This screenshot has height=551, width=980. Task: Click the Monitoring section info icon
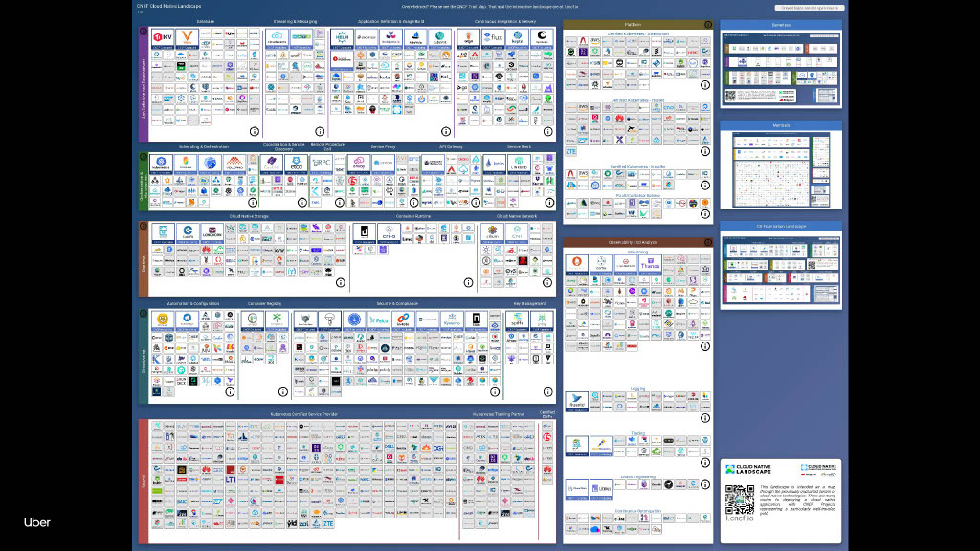click(x=705, y=346)
